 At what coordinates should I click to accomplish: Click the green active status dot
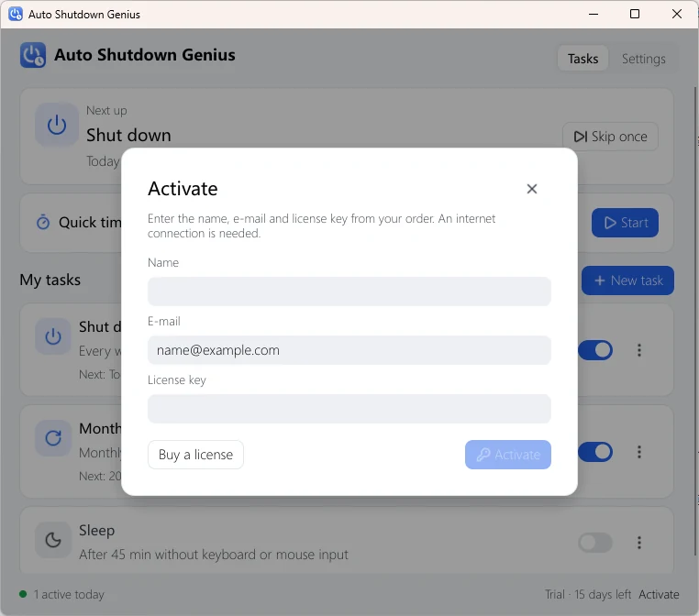[23, 594]
